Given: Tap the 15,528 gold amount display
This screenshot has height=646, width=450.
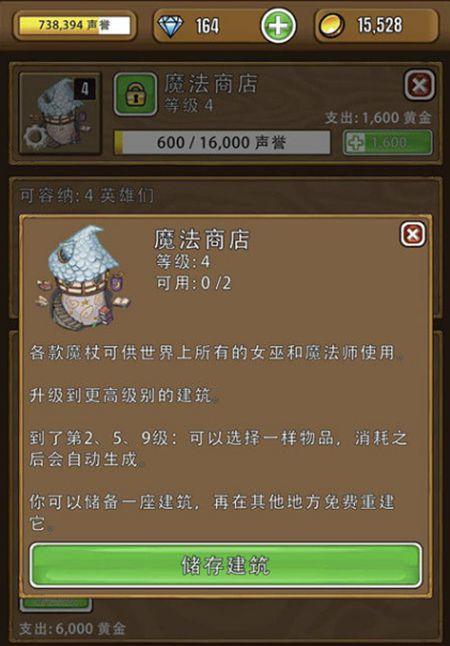Looking at the screenshot, I should click(380, 26).
